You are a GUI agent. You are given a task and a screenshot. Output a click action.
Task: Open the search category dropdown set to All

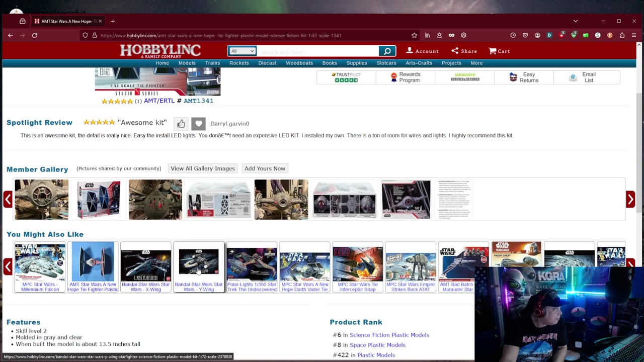(x=243, y=51)
